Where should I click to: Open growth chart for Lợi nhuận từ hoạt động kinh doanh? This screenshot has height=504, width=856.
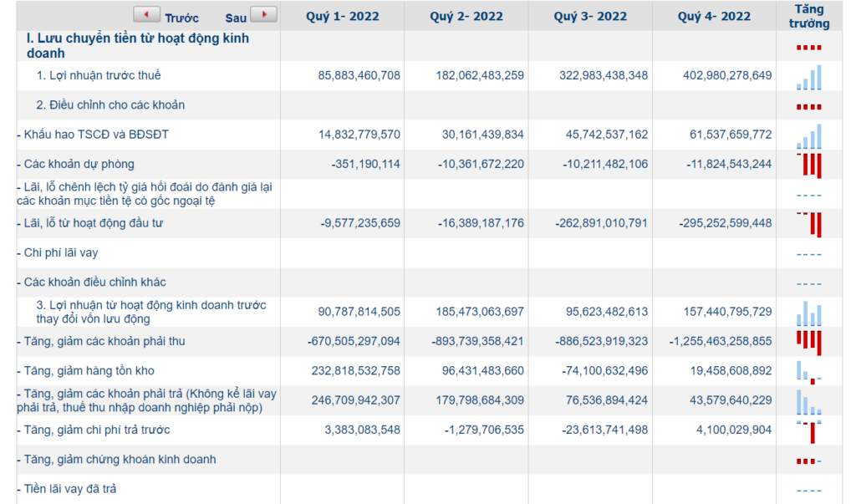tap(808, 313)
